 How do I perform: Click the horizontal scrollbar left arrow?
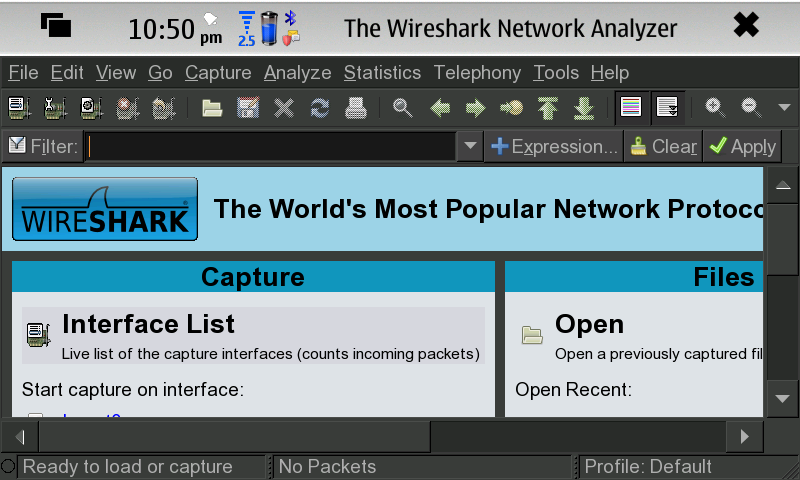[20, 437]
